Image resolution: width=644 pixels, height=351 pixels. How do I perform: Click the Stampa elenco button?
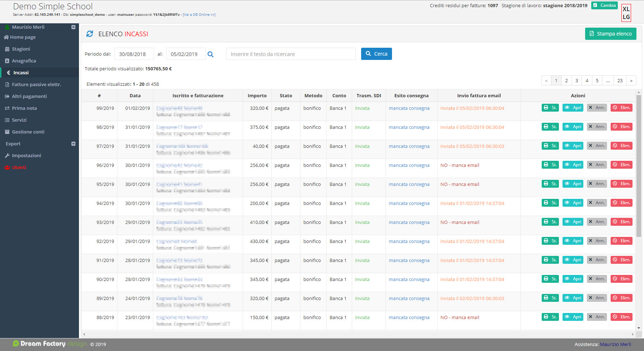(611, 34)
